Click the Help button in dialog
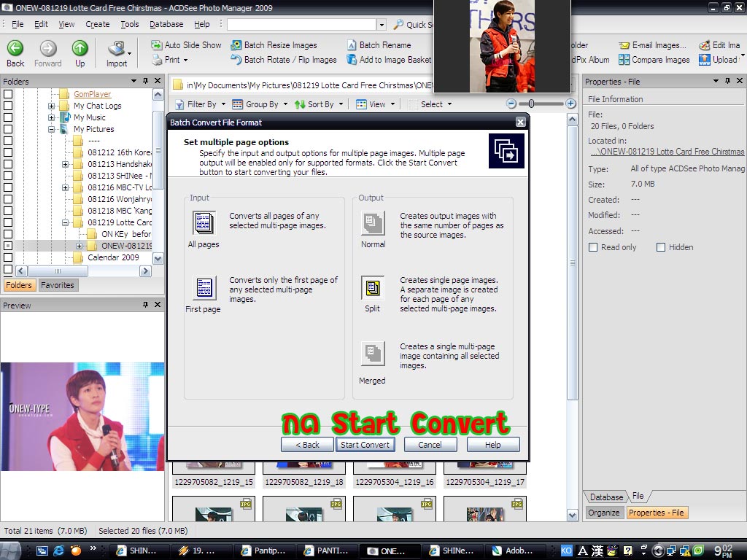The height and width of the screenshot is (560, 747). tap(492, 444)
